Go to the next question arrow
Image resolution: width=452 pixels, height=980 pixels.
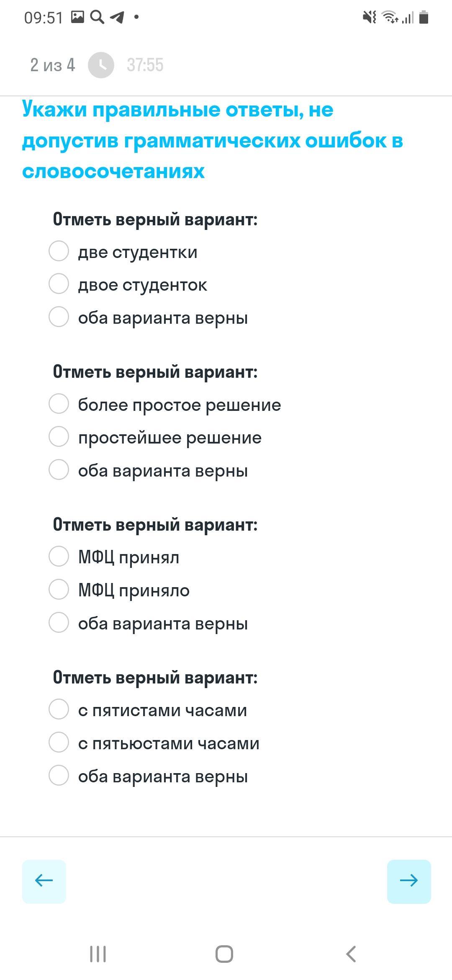[x=408, y=881]
